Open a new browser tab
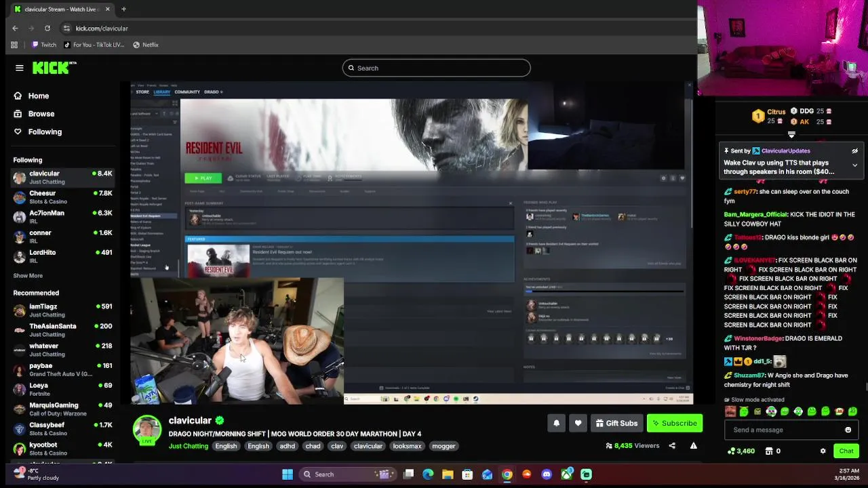Viewport: 868px width, 488px height. pos(123,9)
